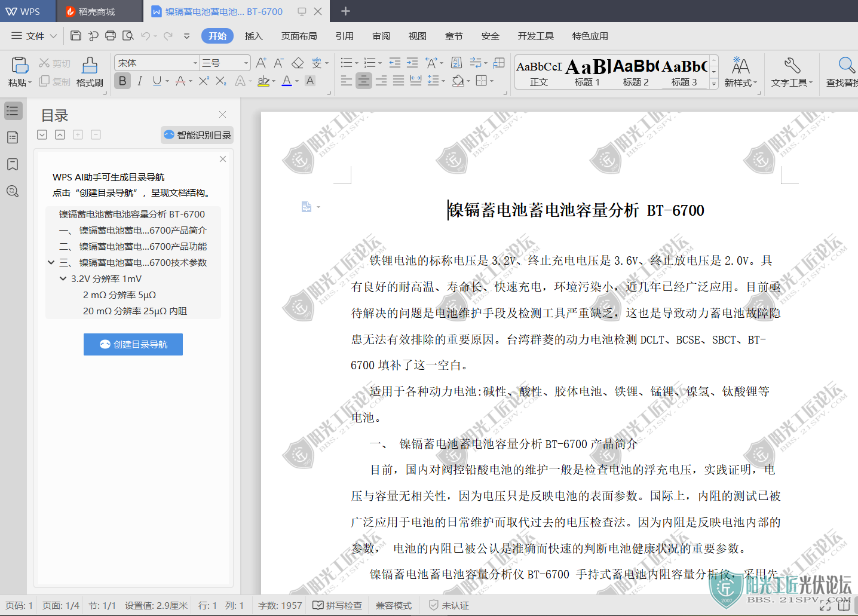This screenshot has height=616, width=858.
Task: Open Print Preview from quick access toolbar
Action: [x=128, y=36]
